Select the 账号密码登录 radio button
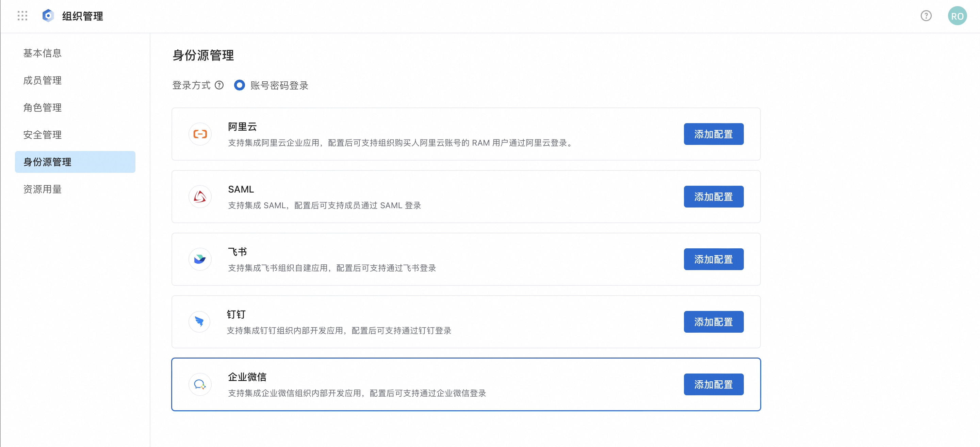Viewport: 980px width, 447px height. (239, 85)
